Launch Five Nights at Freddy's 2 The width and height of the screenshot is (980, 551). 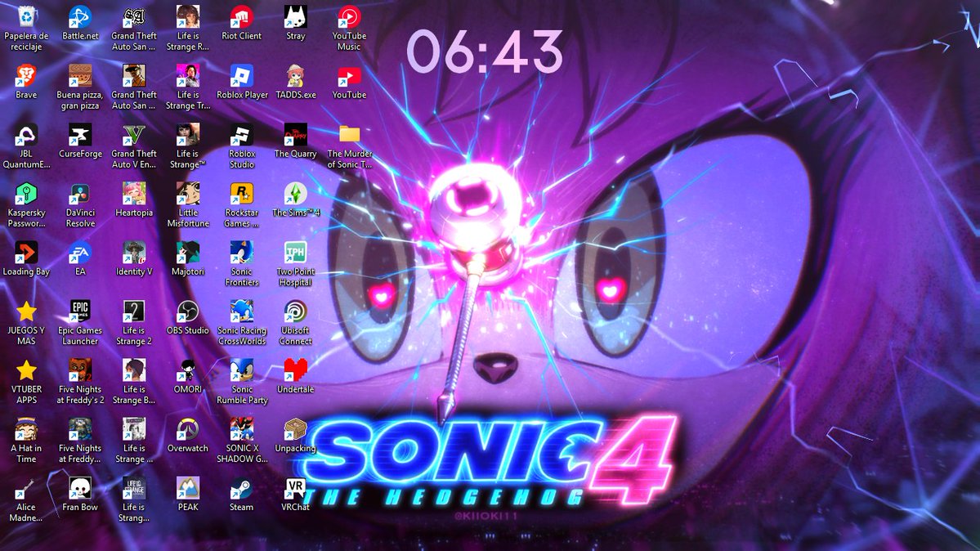[x=80, y=371]
